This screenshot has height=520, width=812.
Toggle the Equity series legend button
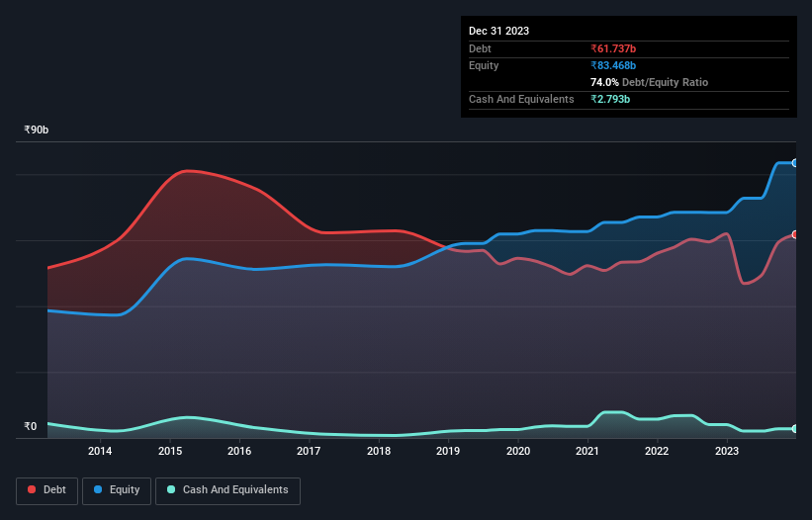coord(117,490)
